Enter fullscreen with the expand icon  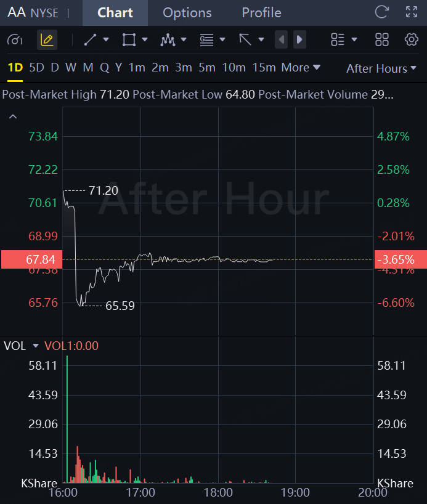[411, 12]
